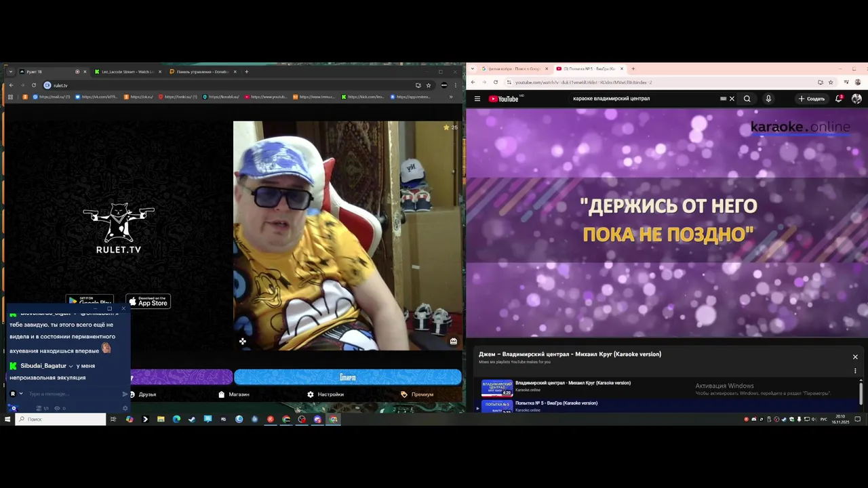Click the blue Старт button on rulet.tv

point(347,377)
